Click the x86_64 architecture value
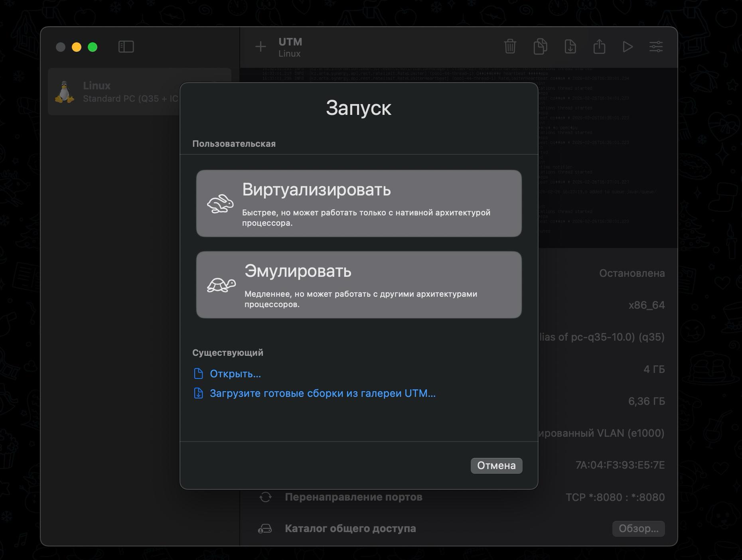 click(647, 305)
